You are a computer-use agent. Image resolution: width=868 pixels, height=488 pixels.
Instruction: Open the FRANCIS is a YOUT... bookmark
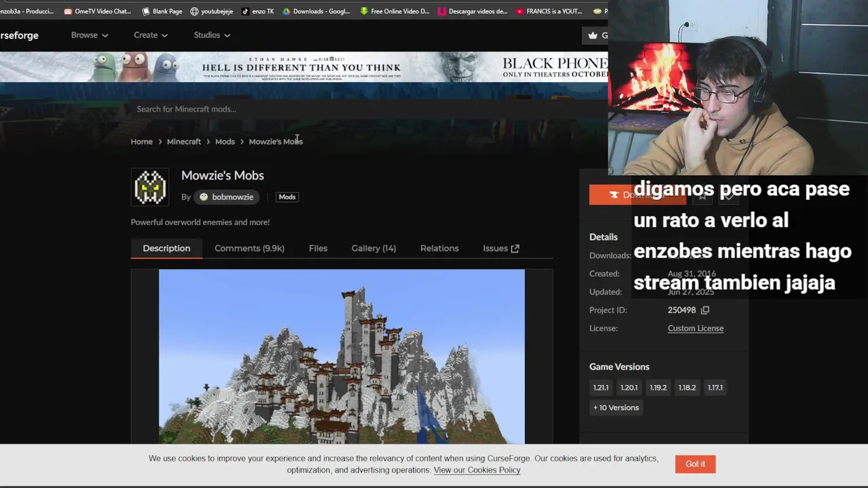pyautogui.click(x=549, y=11)
